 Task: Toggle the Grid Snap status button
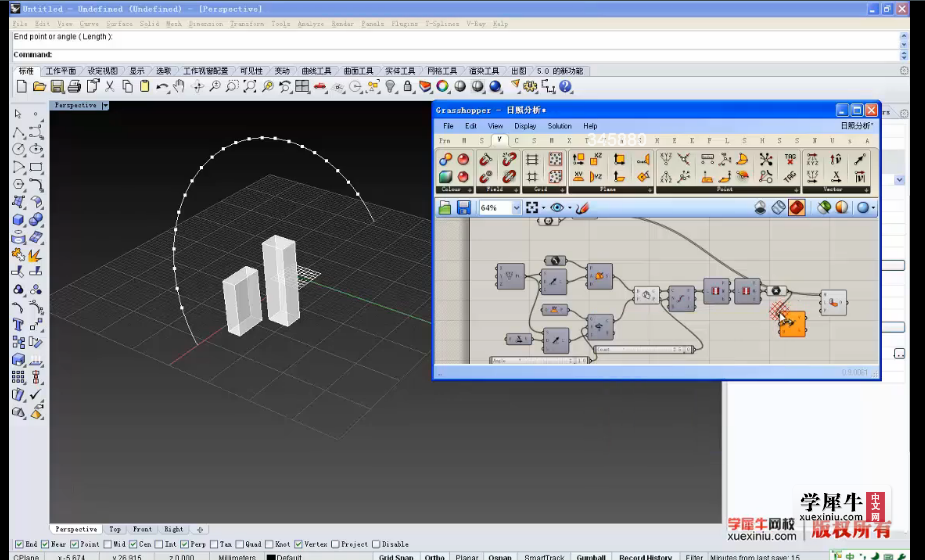point(396,556)
